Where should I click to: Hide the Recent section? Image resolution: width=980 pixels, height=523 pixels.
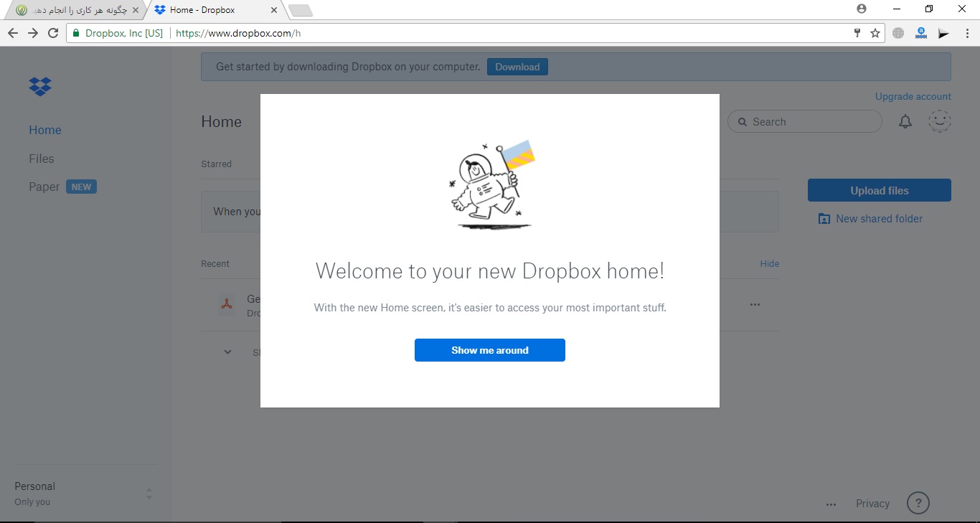(x=770, y=263)
